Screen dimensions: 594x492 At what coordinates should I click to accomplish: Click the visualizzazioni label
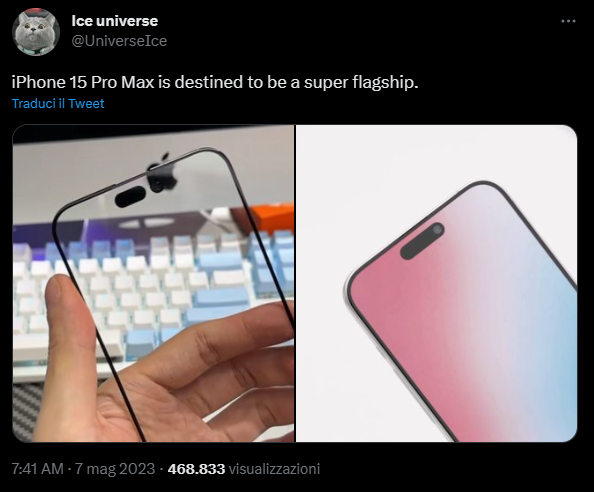tap(275, 469)
